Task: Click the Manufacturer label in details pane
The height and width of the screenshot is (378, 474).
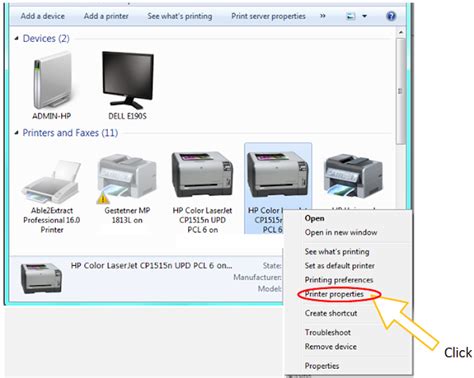Action: pyautogui.click(x=257, y=277)
